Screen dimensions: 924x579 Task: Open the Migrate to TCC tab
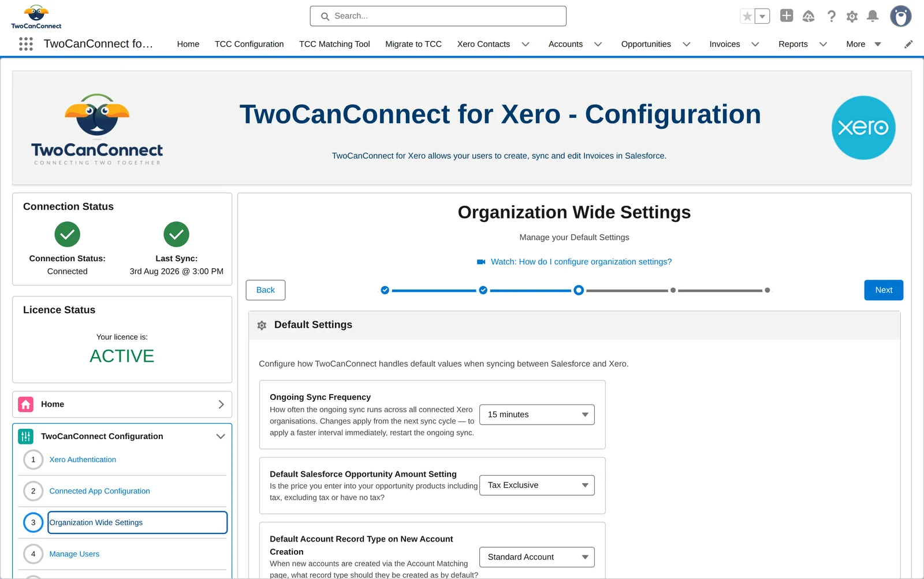tap(413, 44)
